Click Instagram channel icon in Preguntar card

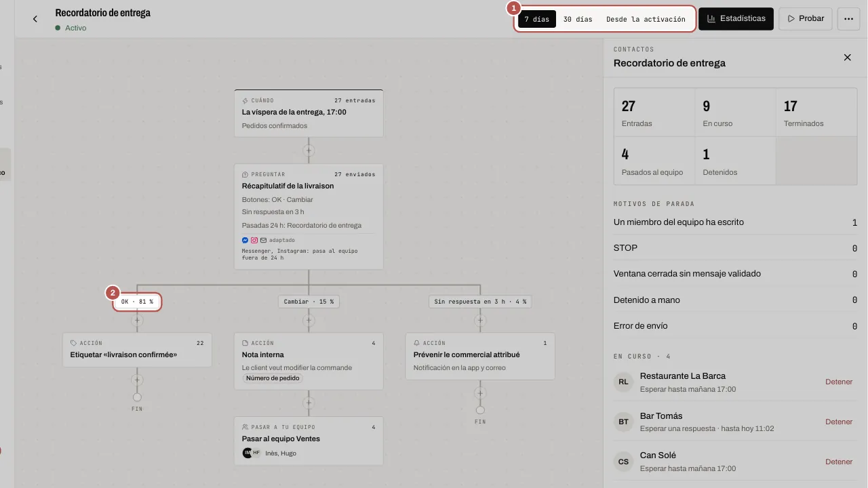coord(254,240)
